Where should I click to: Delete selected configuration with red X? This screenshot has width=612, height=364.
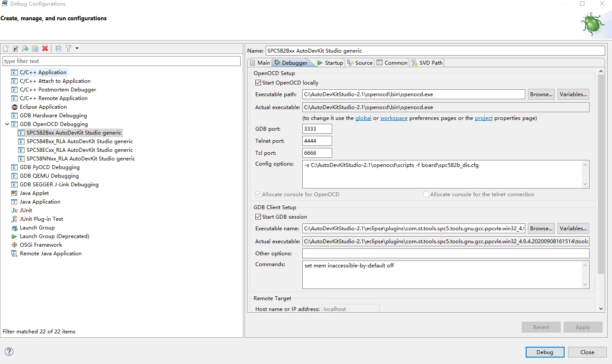45,48
